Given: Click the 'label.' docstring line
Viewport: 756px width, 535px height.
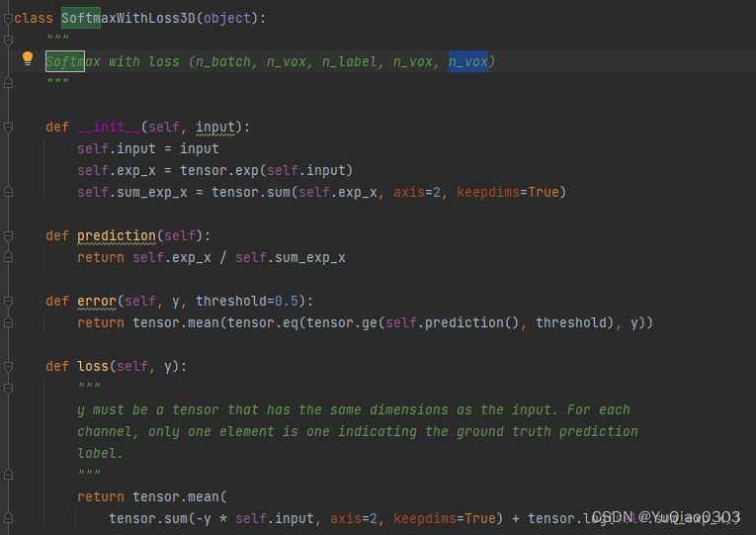Looking at the screenshot, I should point(100,454).
